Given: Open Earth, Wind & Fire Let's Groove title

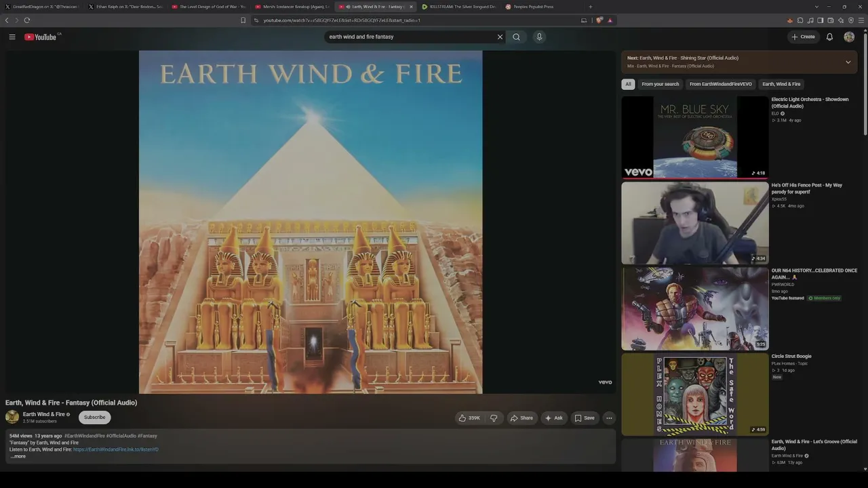Looking at the screenshot, I should (x=814, y=445).
